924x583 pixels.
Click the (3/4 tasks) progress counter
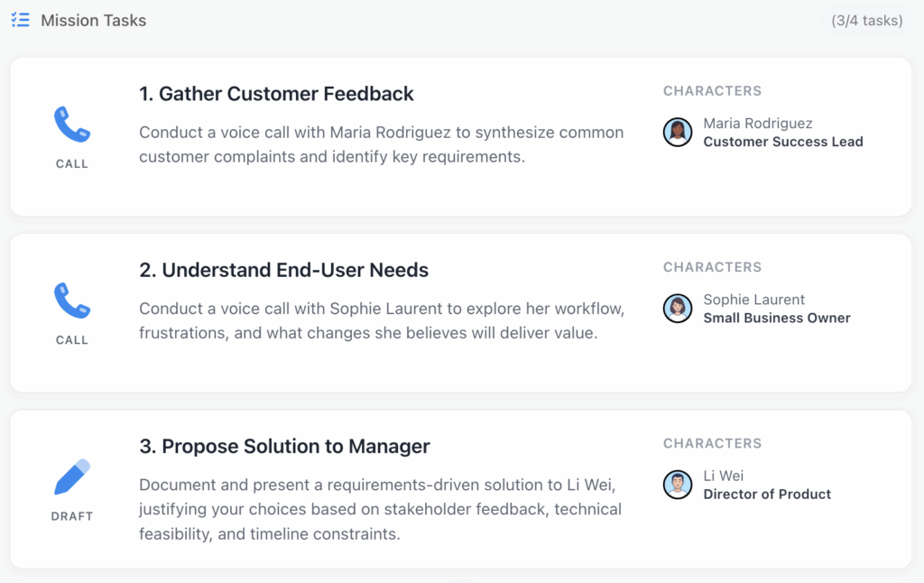click(x=866, y=21)
